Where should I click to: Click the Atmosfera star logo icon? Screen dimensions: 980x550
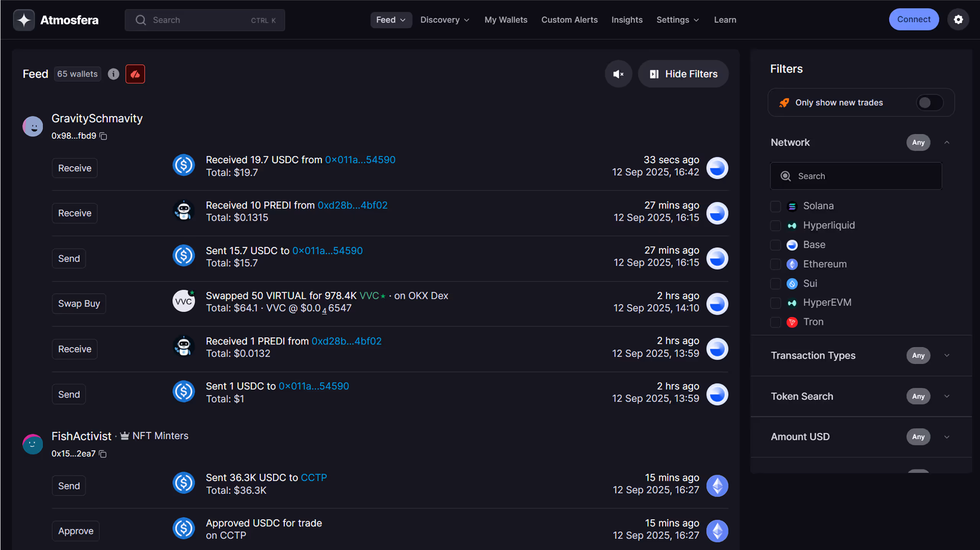(x=24, y=20)
